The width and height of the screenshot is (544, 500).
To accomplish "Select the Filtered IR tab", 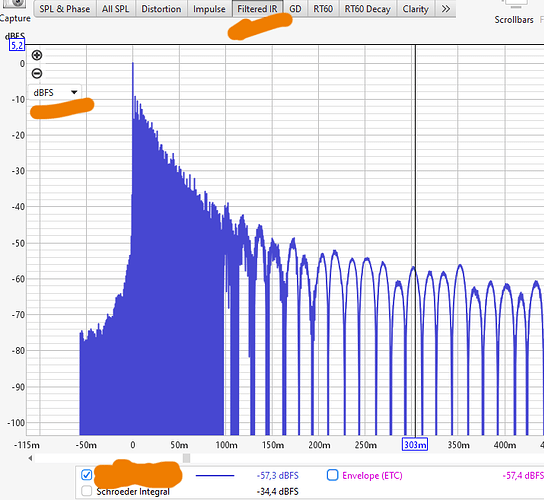I will coord(257,9).
